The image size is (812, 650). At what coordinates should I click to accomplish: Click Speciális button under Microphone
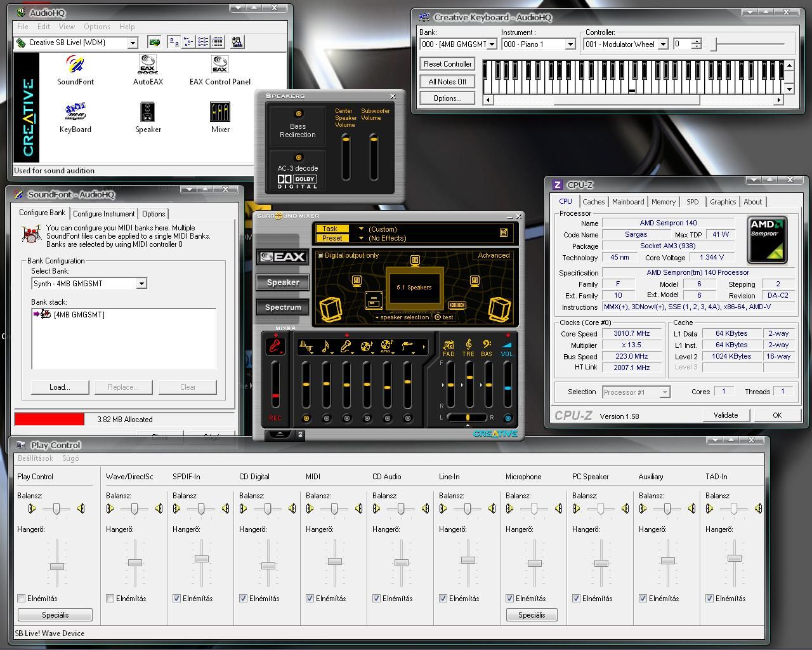pos(532,615)
